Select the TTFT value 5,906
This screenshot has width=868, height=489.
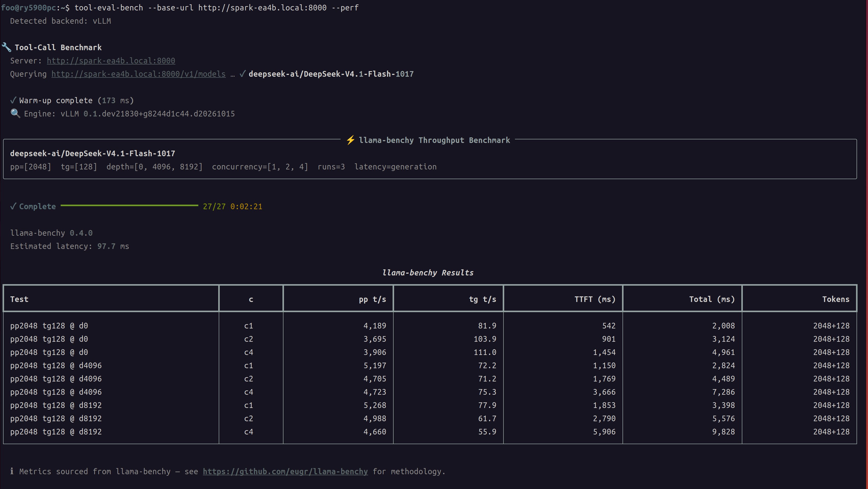604,432
